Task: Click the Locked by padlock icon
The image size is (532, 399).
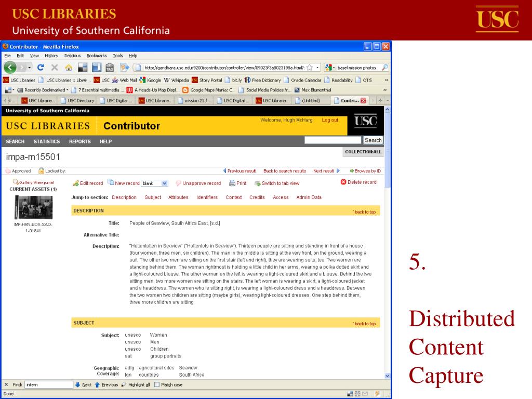Action: 41,170
